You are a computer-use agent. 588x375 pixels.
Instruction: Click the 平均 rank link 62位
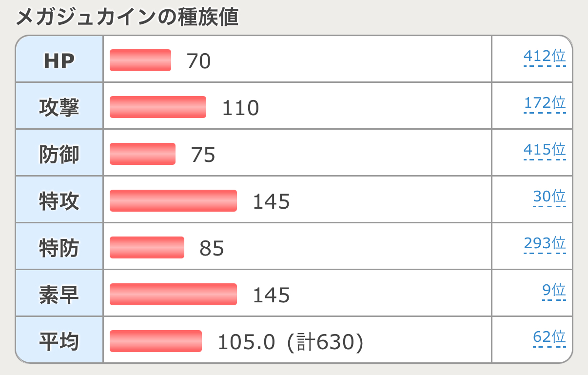(549, 337)
